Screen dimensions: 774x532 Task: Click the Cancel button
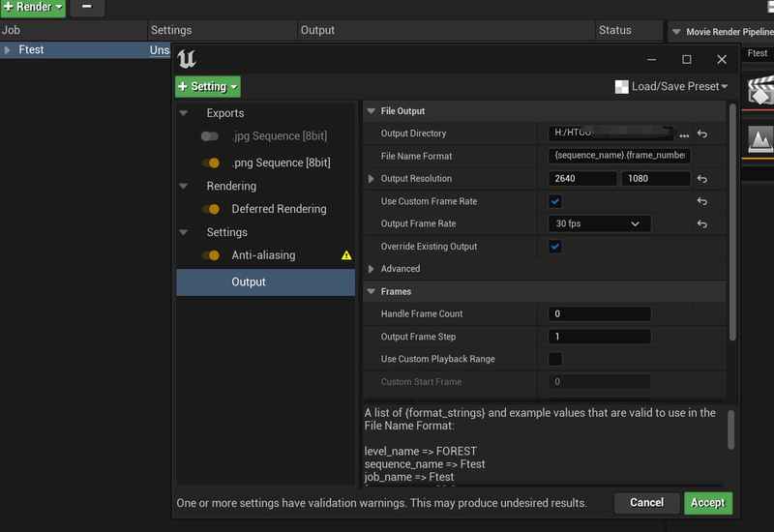point(646,503)
